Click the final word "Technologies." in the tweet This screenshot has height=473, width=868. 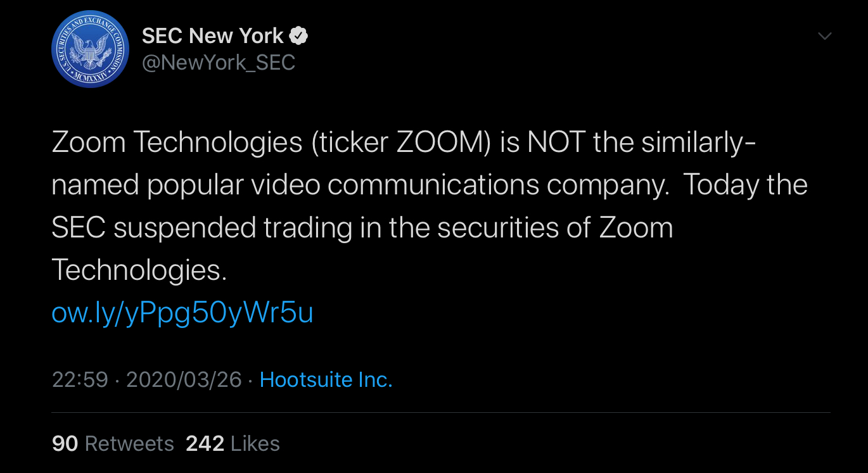139,270
